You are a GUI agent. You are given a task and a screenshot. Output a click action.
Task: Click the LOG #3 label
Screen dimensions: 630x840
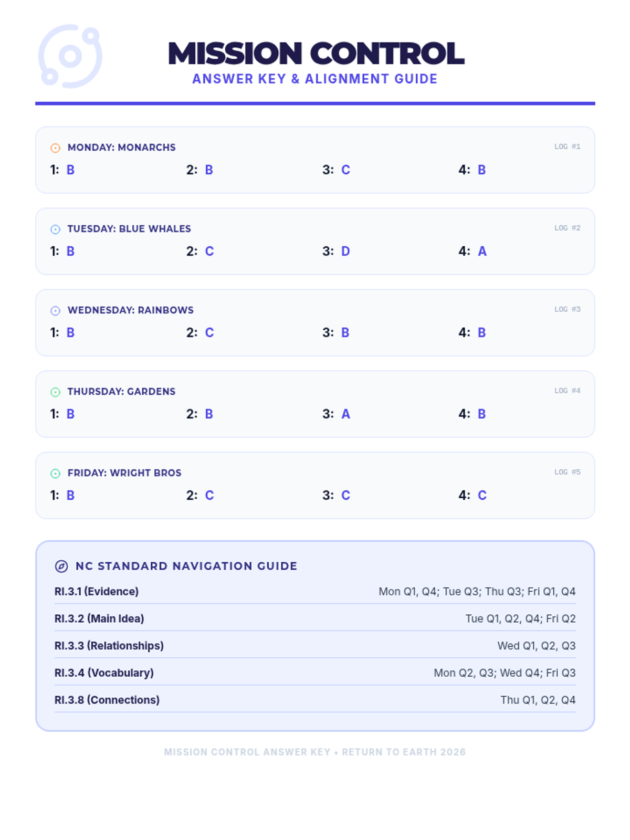click(x=567, y=309)
